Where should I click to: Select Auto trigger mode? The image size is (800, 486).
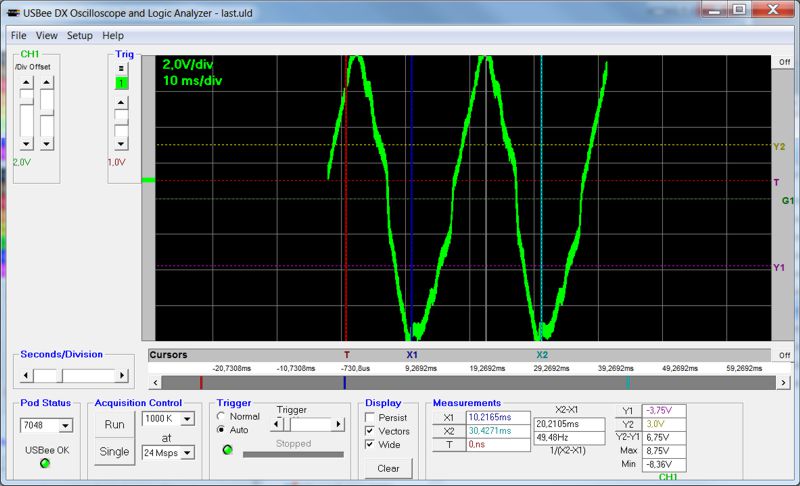(221, 430)
